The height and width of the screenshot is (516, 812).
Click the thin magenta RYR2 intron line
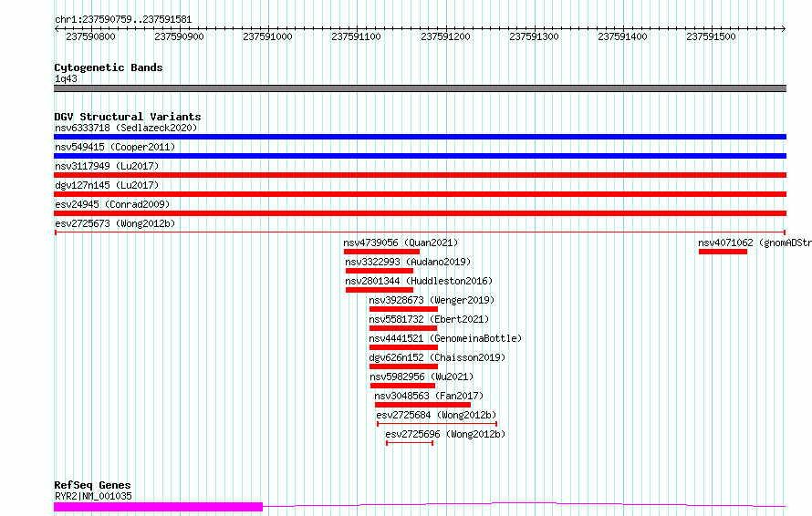tap(524, 504)
